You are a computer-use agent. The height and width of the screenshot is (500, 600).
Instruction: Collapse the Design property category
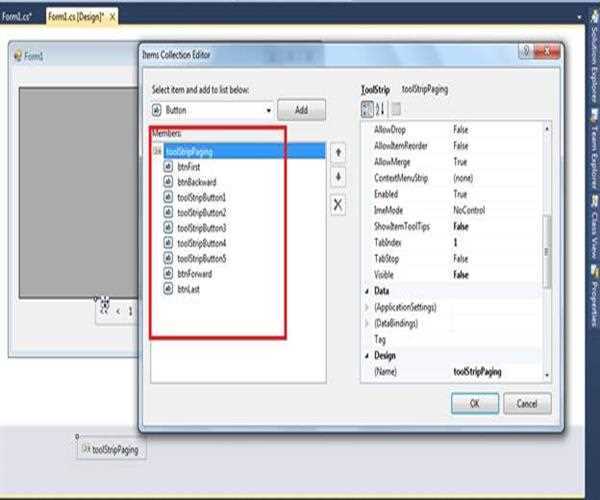point(365,356)
